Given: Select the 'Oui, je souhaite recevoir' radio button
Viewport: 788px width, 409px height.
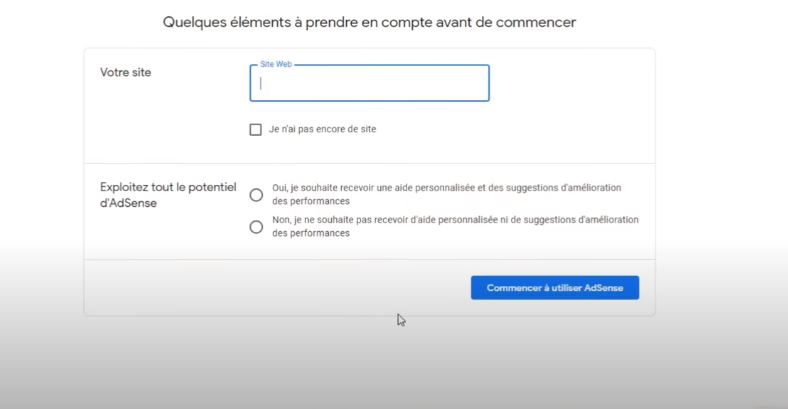Looking at the screenshot, I should point(256,195).
